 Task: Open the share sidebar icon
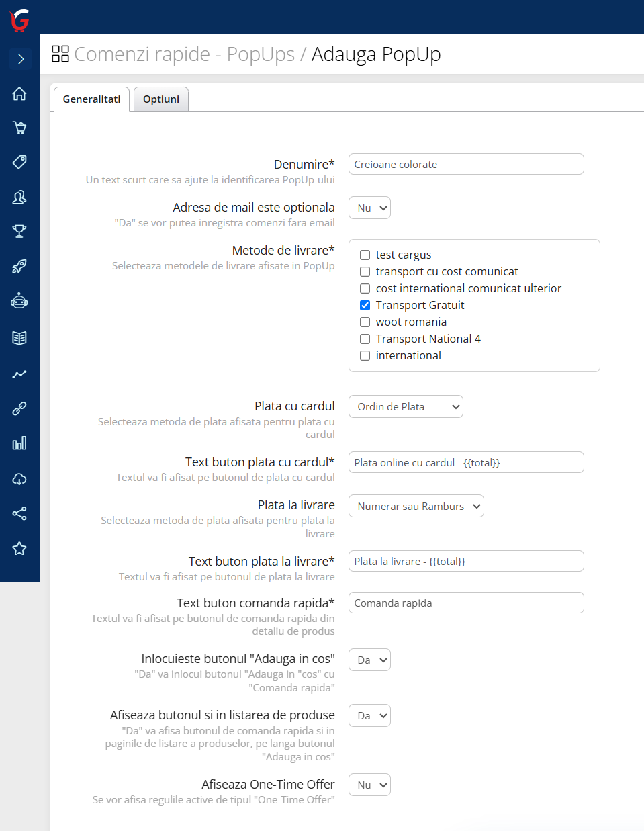tap(19, 514)
